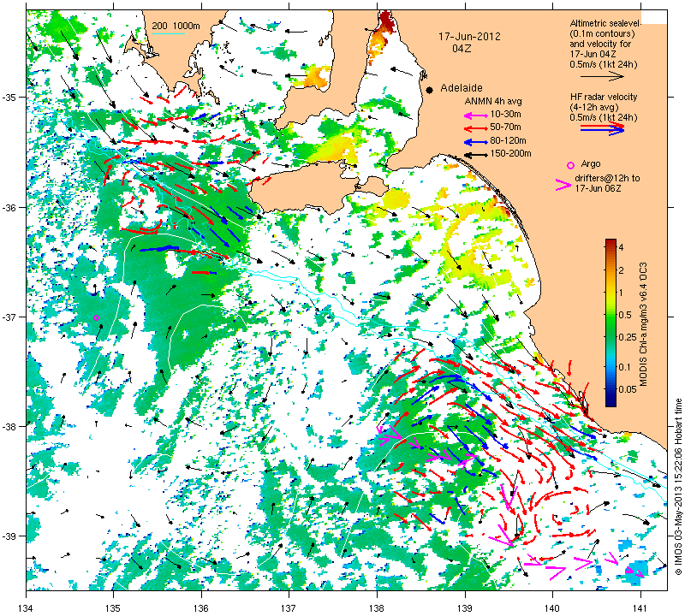Click the chlorophyll color bar scale

pyautogui.click(x=611, y=323)
